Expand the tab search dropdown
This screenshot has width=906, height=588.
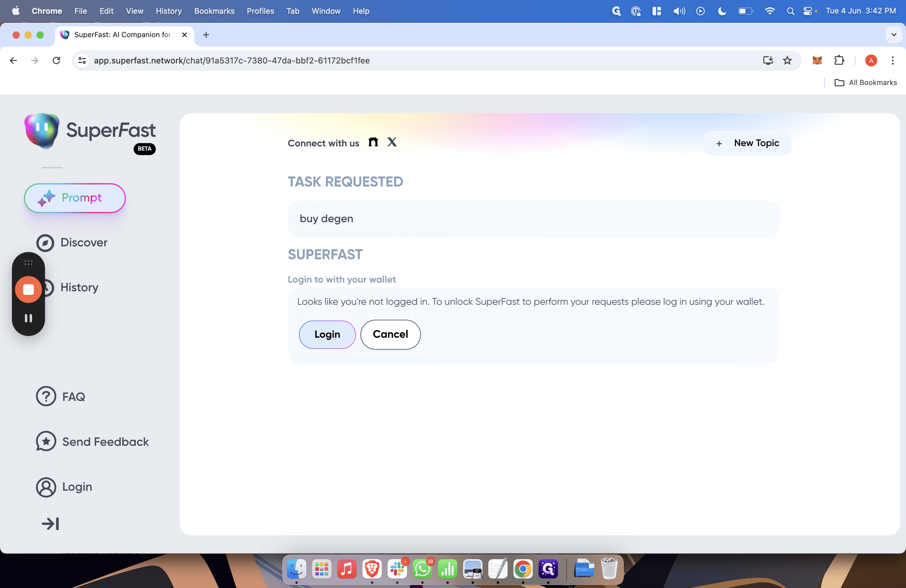[893, 35]
